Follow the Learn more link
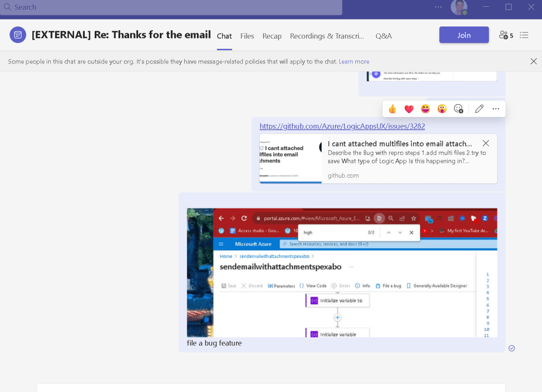The height and width of the screenshot is (392, 542). click(x=354, y=61)
